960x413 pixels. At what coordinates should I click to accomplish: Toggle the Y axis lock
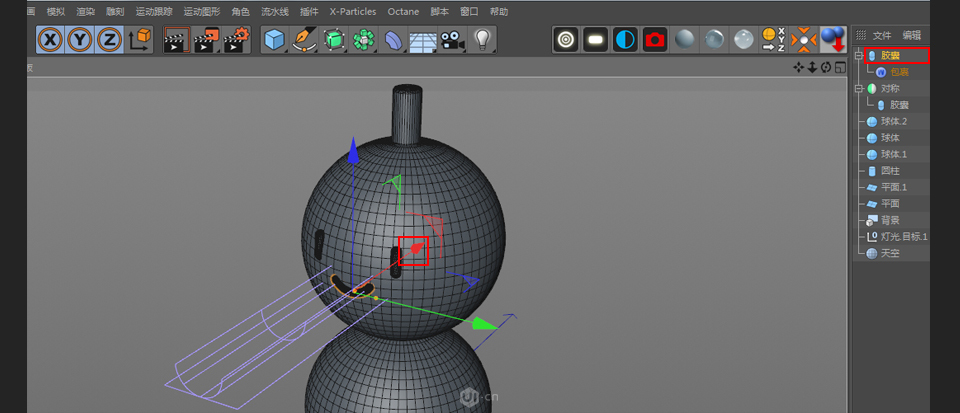tap(80, 40)
